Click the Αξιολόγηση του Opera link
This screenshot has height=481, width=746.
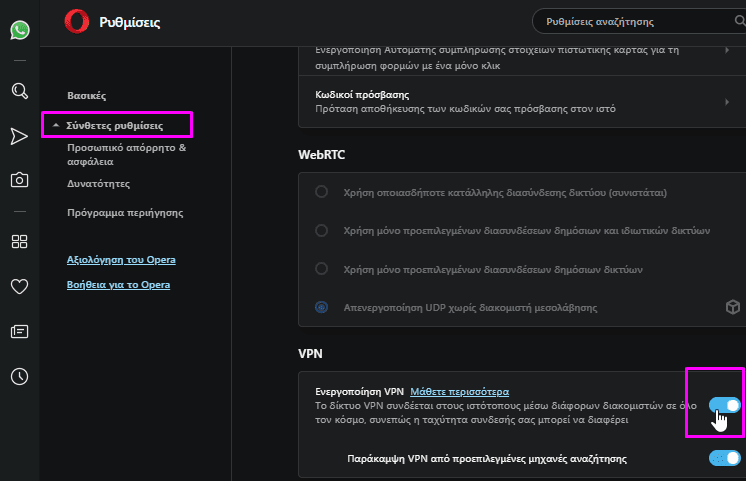[x=121, y=260]
